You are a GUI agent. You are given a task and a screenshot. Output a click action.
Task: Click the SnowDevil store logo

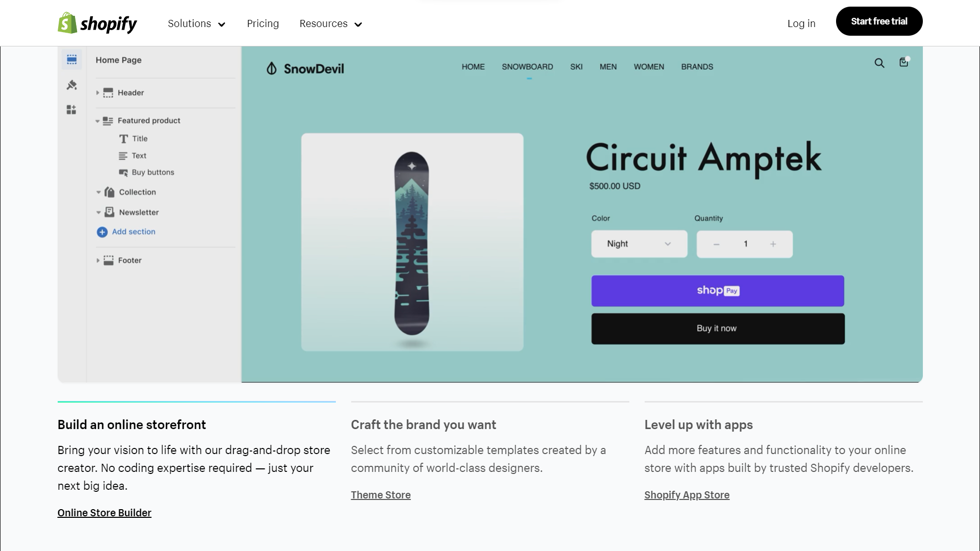tap(305, 68)
